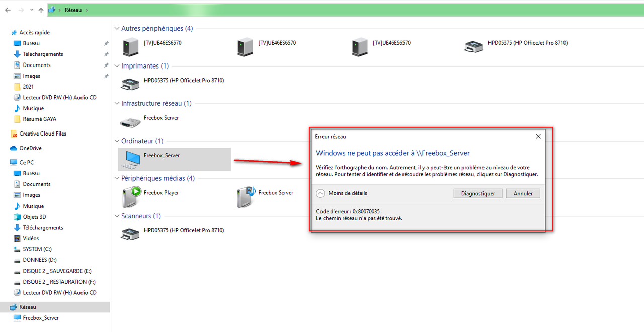Viewport: 644px width, 332px height.
Task: Open Lecteur DVD RW (H:) Audio CD shortcut
Action: [59, 97]
